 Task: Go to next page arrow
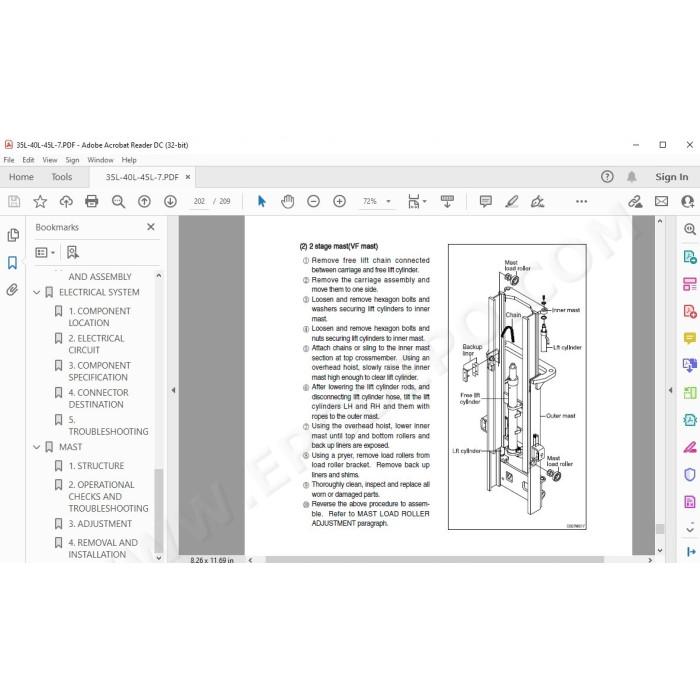[170, 201]
